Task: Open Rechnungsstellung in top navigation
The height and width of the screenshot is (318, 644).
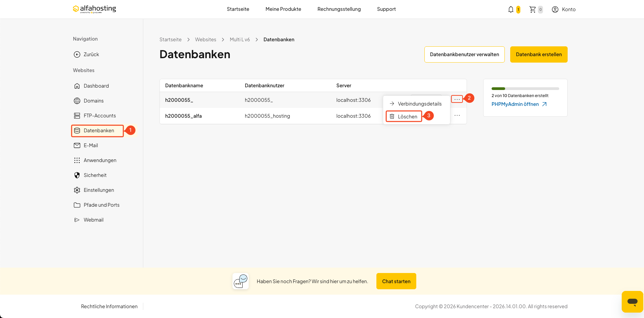Action: pyautogui.click(x=339, y=9)
